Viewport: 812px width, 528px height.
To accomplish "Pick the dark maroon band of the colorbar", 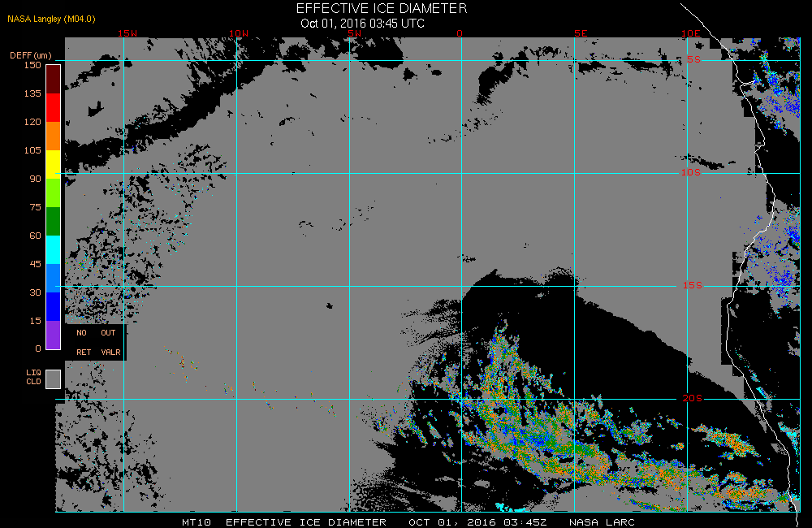I will (x=54, y=80).
